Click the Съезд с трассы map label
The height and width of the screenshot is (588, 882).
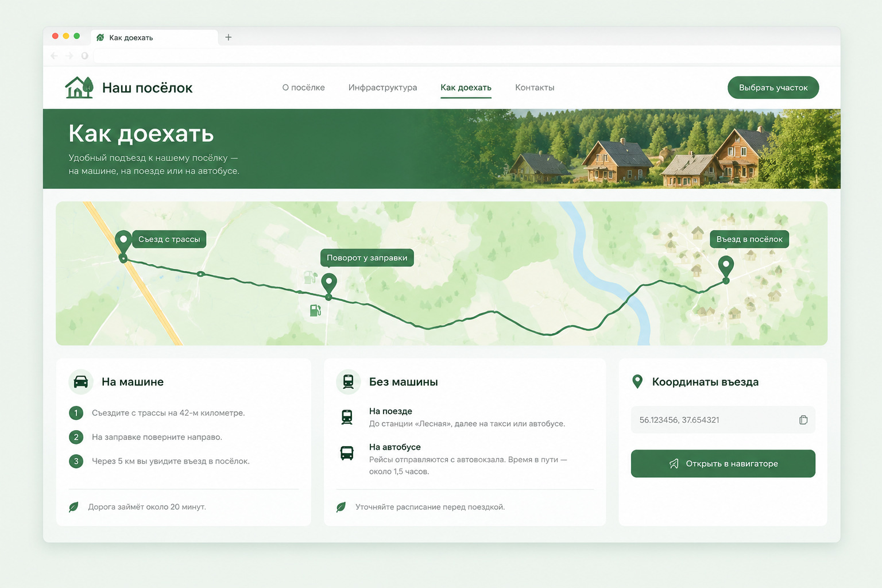(x=169, y=239)
